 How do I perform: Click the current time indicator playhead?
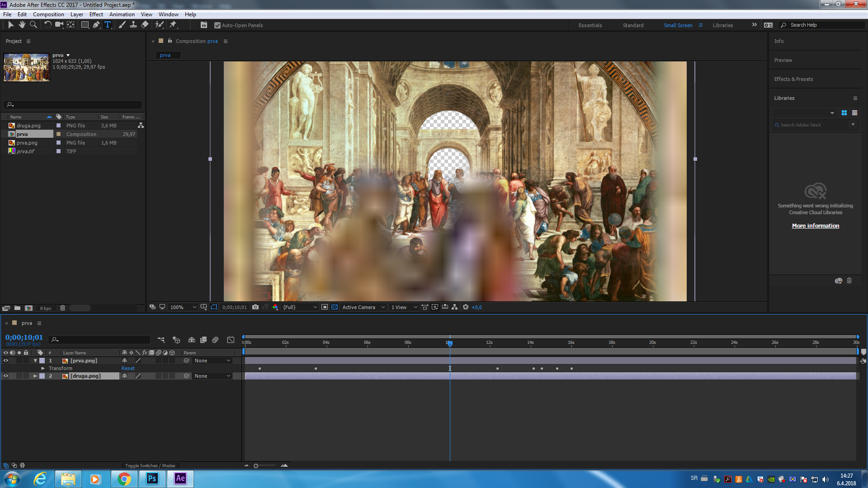pyautogui.click(x=449, y=343)
